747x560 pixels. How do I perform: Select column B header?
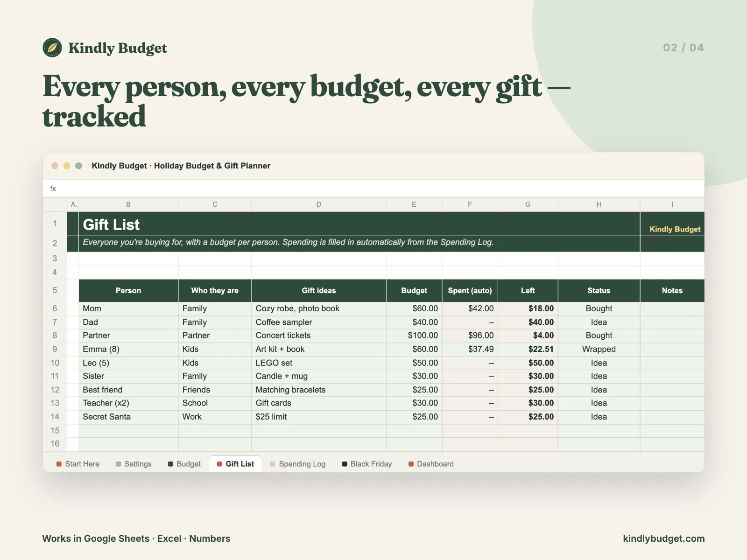128,204
